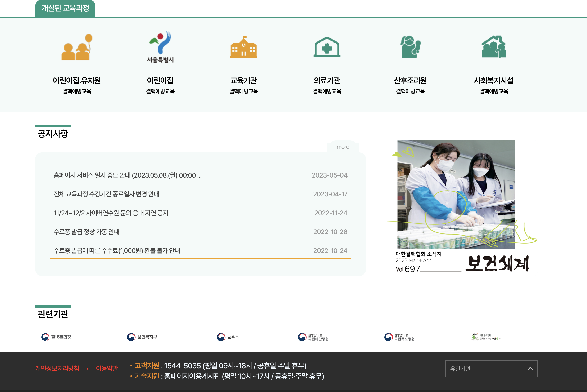Open 홈페이지 서비스 일시 중단 안내 notice
Screen dimensions: 587x392
(127, 175)
